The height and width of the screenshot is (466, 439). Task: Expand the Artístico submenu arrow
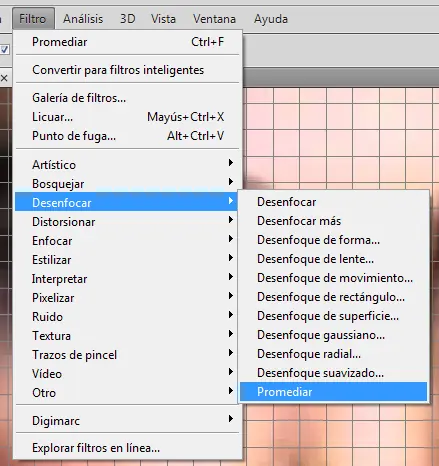pos(231,163)
